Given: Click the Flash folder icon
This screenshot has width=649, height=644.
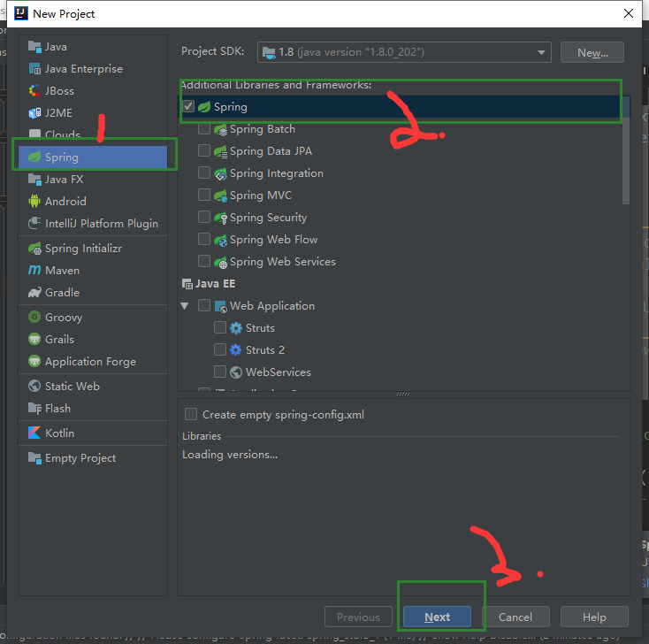Looking at the screenshot, I should [x=34, y=409].
